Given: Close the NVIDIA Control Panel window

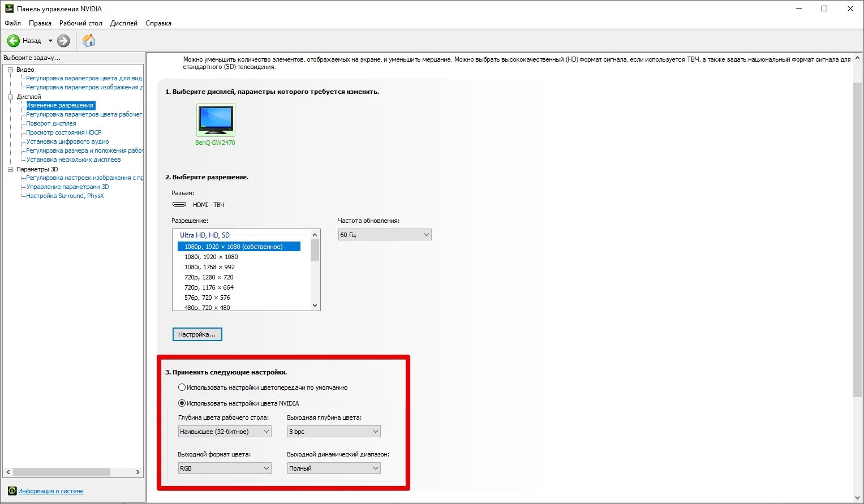Looking at the screenshot, I should coord(850,9).
